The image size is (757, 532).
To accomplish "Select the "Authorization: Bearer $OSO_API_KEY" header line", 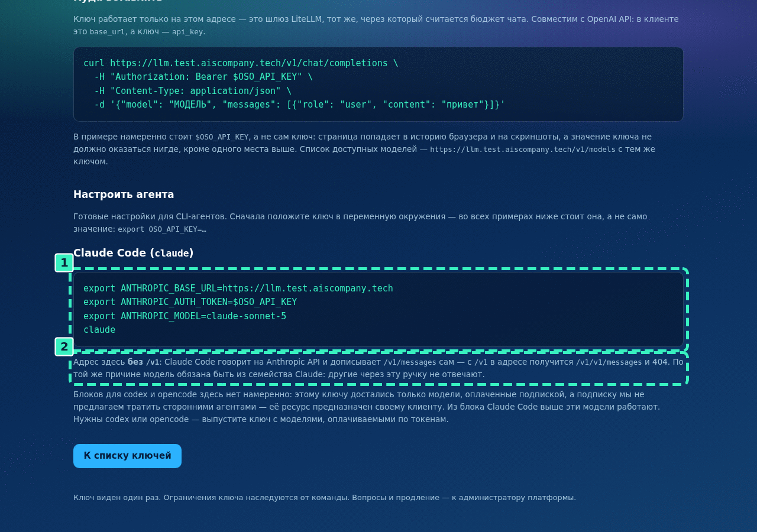I will [203, 77].
